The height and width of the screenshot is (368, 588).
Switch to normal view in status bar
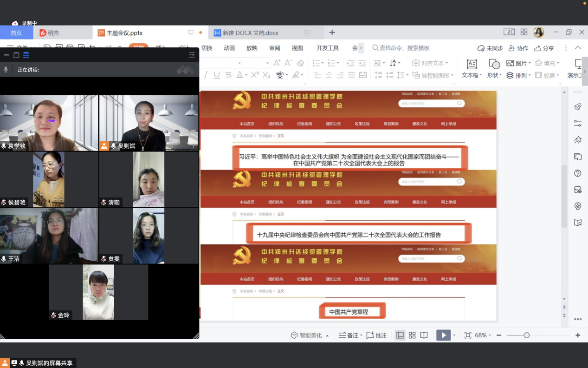coord(400,335)
